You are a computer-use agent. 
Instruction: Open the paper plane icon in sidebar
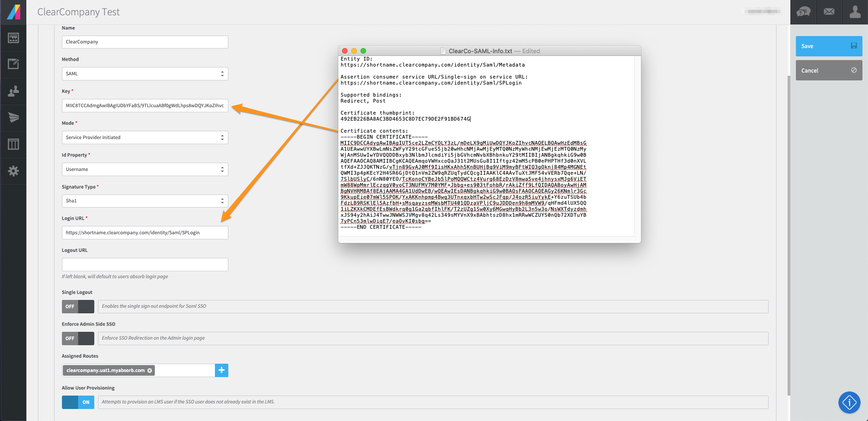tap(13, 117)
